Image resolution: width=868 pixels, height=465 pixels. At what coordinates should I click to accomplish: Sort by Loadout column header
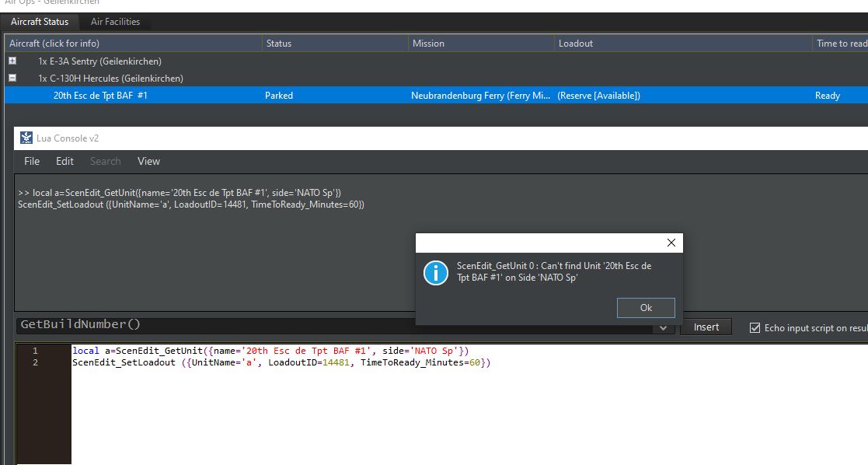683,44
